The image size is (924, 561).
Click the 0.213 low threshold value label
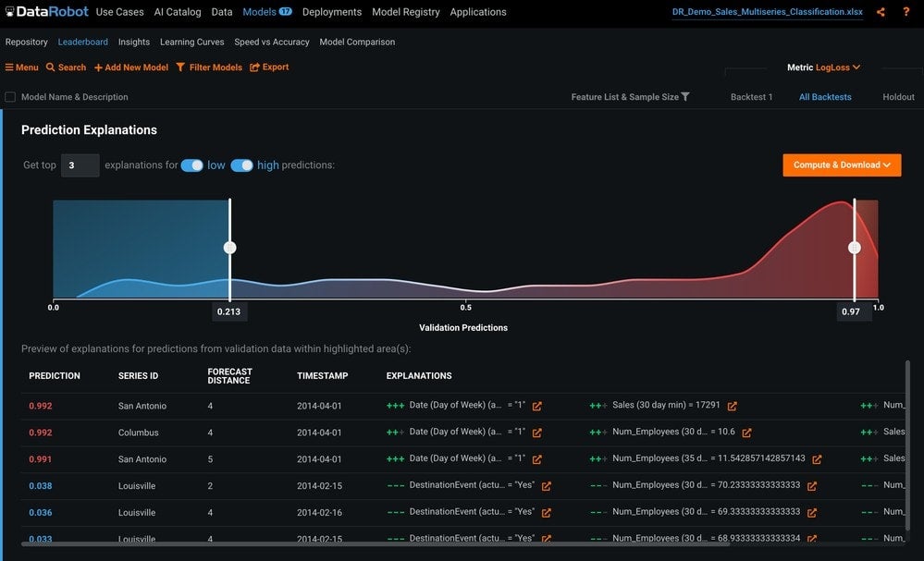click(x=228, y=311)
